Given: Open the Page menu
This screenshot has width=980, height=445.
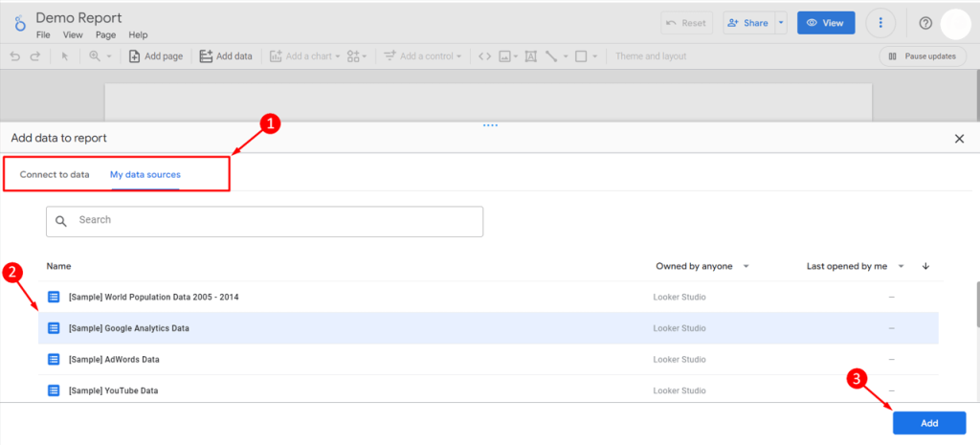Looking at the screenshot, I should coord(105,35).
